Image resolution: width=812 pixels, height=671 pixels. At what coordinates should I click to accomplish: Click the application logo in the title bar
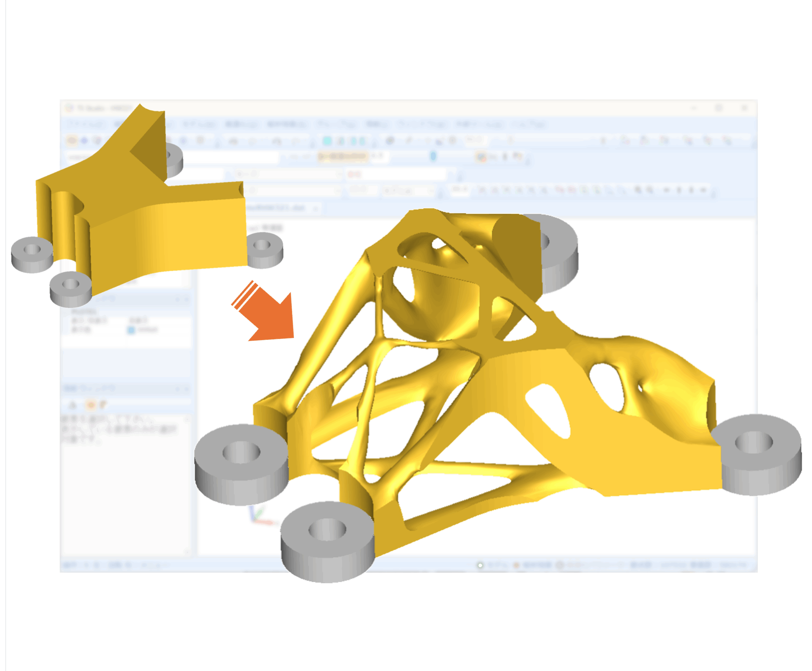(70, 108)
